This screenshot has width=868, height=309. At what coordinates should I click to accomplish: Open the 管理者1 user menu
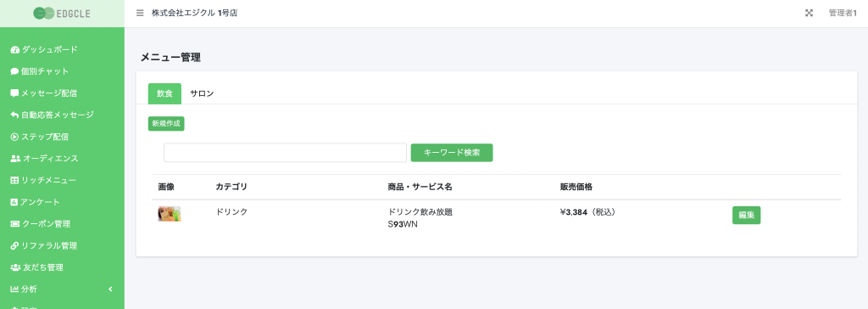[x=843, y=14]
